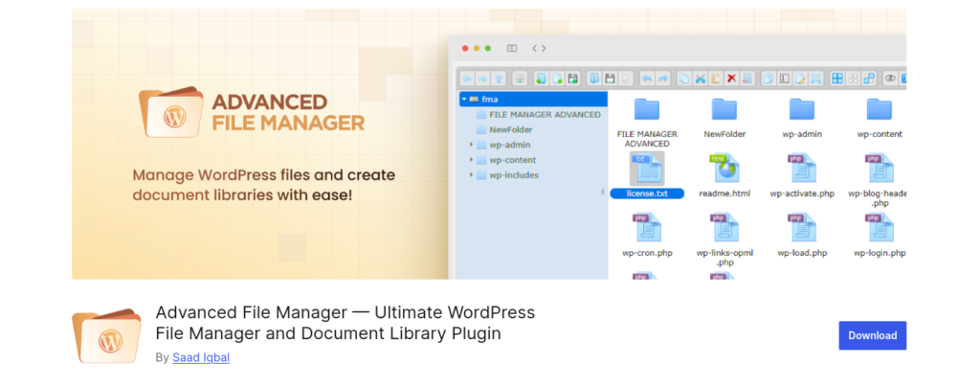This screenshot has width=980, height=386.
Task: Select the readme.html file
Action: pyautogui.click(x=724, y=176)
